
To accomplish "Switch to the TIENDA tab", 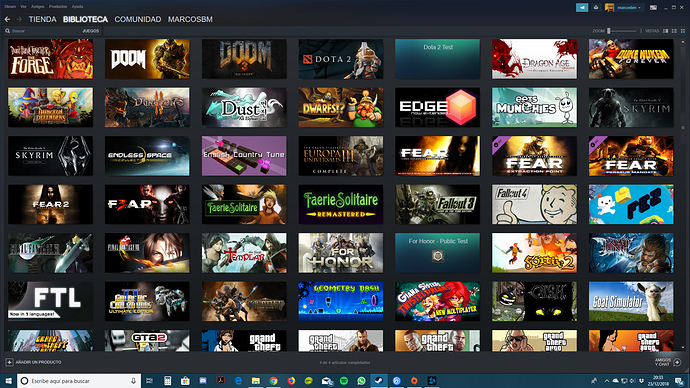I will 43,19.
